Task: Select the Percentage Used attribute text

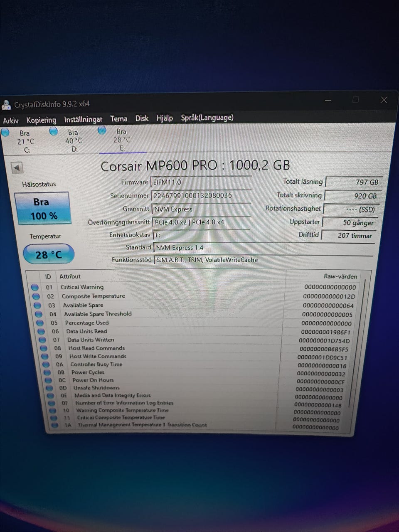Action: tap(87, 323)
